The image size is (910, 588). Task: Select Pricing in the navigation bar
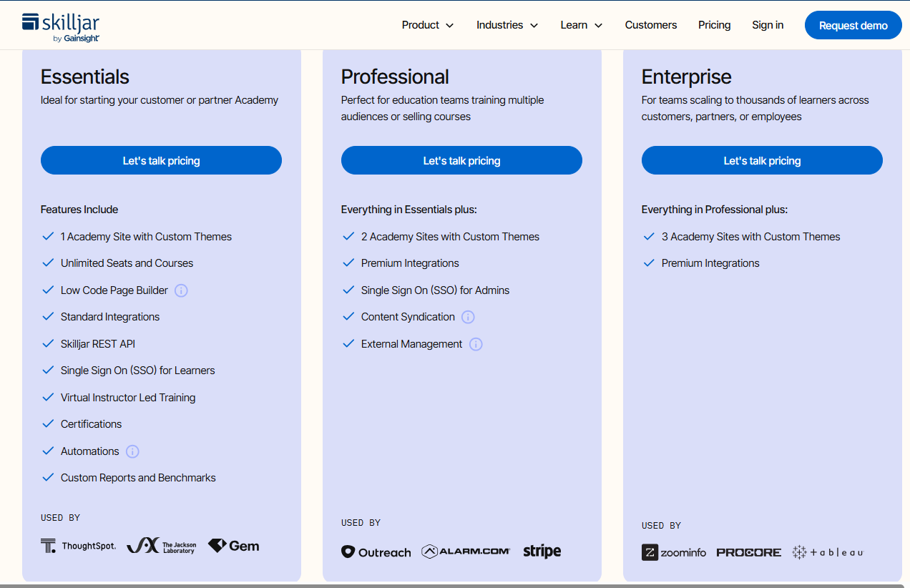(x=714, y=24)
